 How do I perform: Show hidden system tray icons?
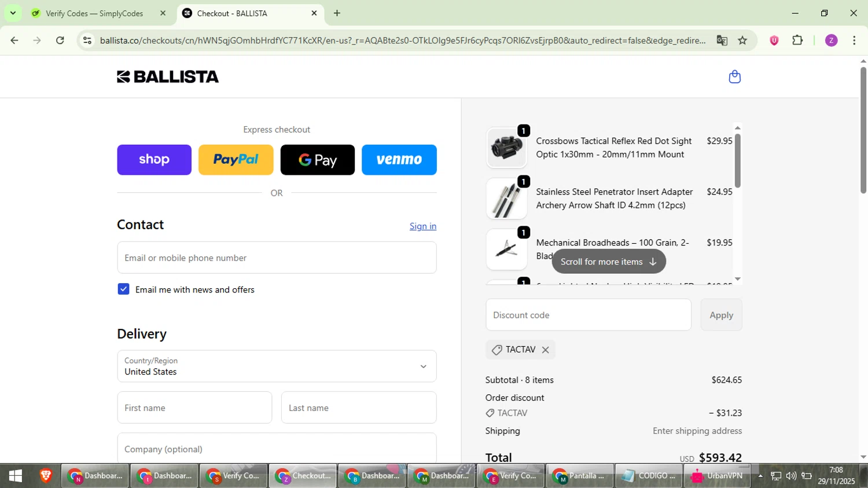click(x=760, y=476)
